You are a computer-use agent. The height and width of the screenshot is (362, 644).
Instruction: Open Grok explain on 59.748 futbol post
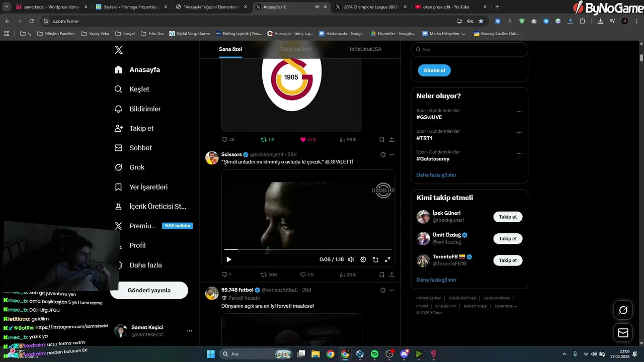(x=383, y=290)
